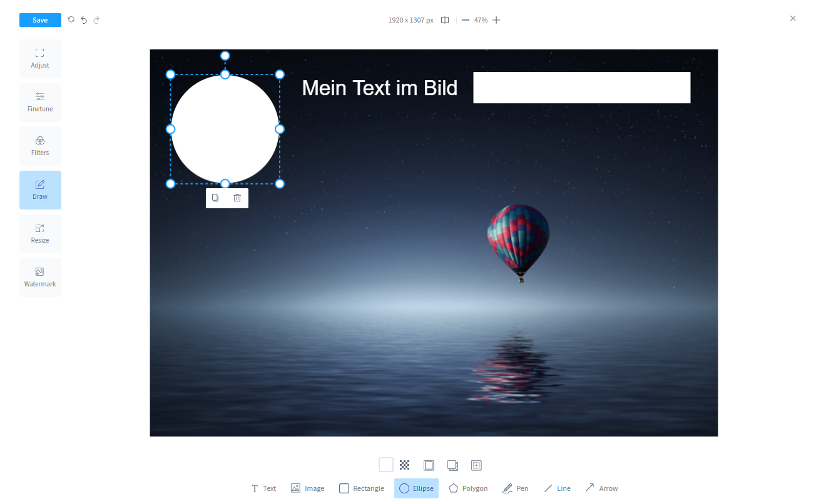Close the image editor
Viewport: 821px width, 504px height.
click(x=793, y=18)
